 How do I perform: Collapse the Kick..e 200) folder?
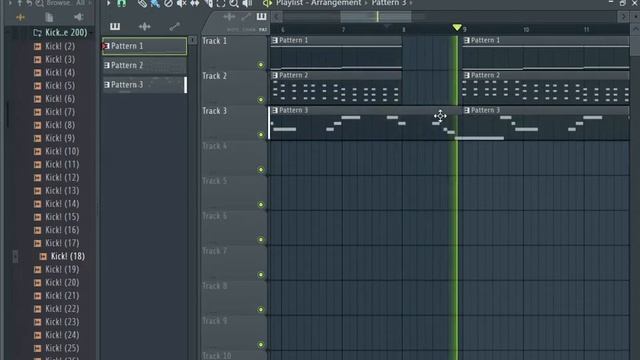coord(60,33)
